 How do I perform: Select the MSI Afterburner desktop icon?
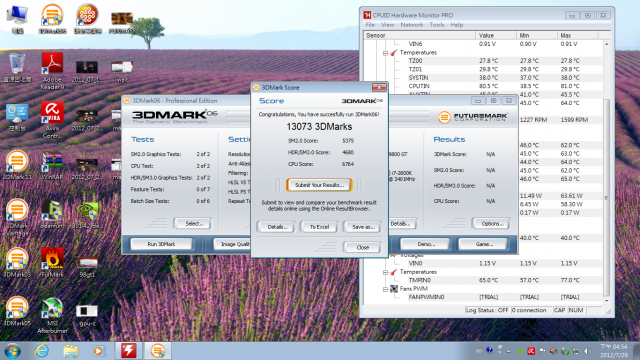[x=52, y=315]
